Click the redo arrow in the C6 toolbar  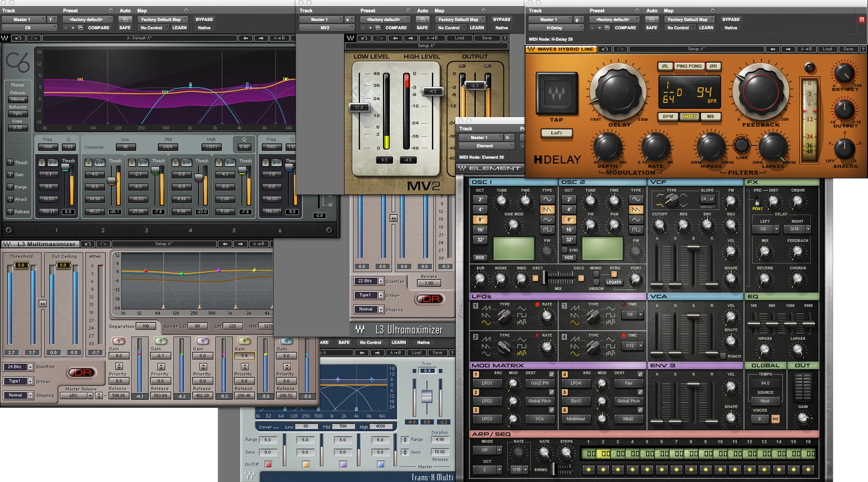tap(34, 38)
